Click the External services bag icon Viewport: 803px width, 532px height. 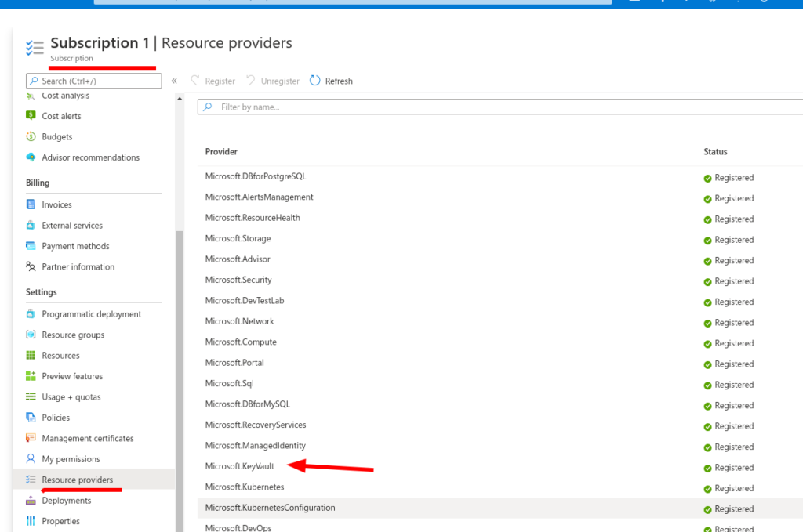point(31,225)
